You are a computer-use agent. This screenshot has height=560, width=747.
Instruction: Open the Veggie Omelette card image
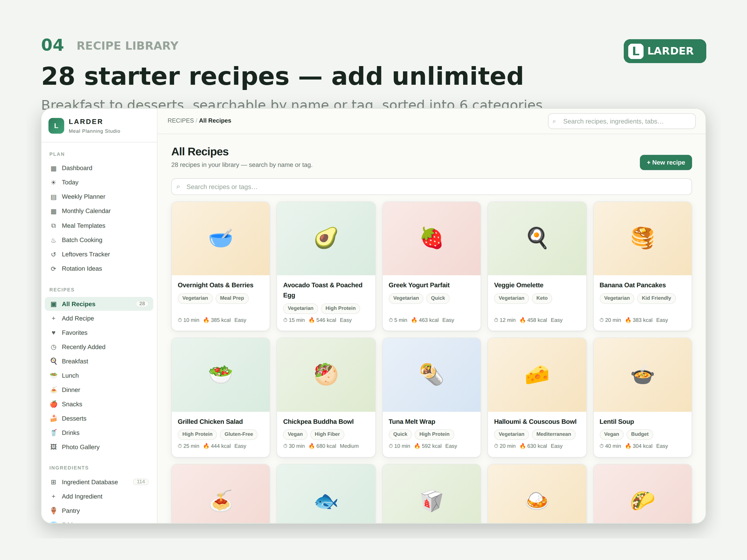pos(537,238)
